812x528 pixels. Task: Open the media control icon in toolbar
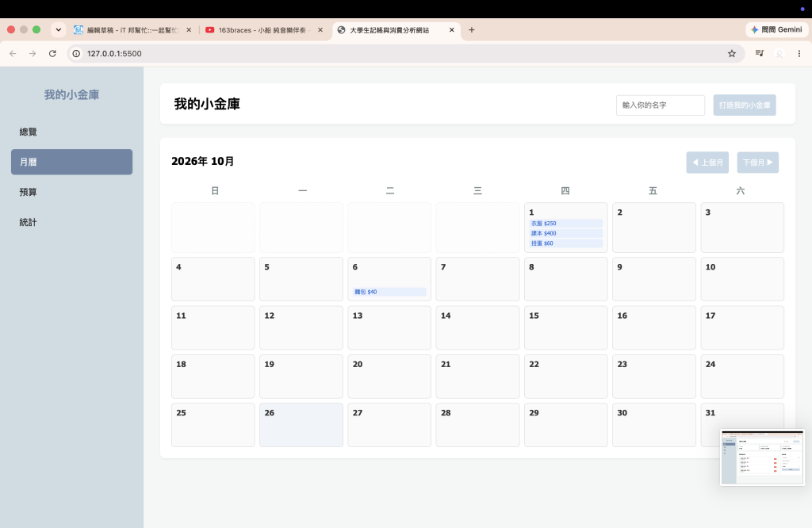(759, 53)
